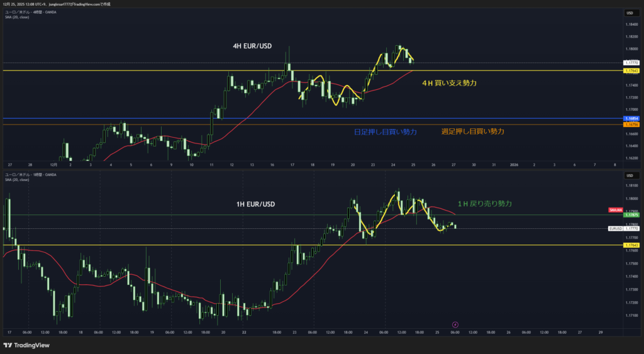Screen dimensions: 644x354
Task: Click the SMA (20, close) legend on the 1H chart
Action: point(16,180)
